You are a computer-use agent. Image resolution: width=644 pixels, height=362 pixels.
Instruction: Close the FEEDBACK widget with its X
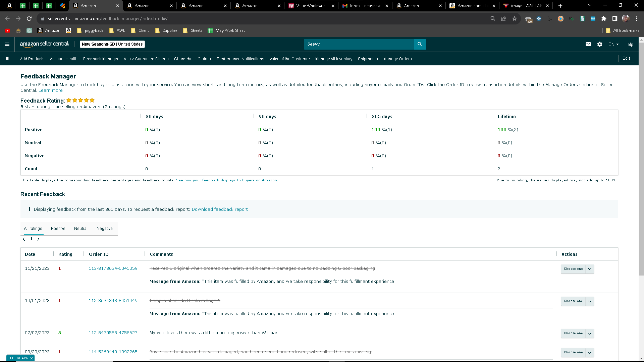pyautogui.click(x=32, y=358)
